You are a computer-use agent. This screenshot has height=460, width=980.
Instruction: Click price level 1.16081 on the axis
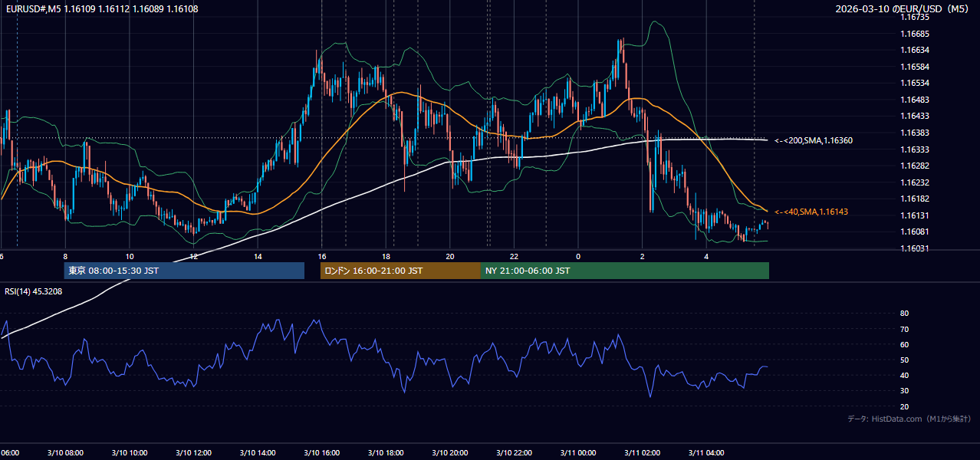coord(915,232)
